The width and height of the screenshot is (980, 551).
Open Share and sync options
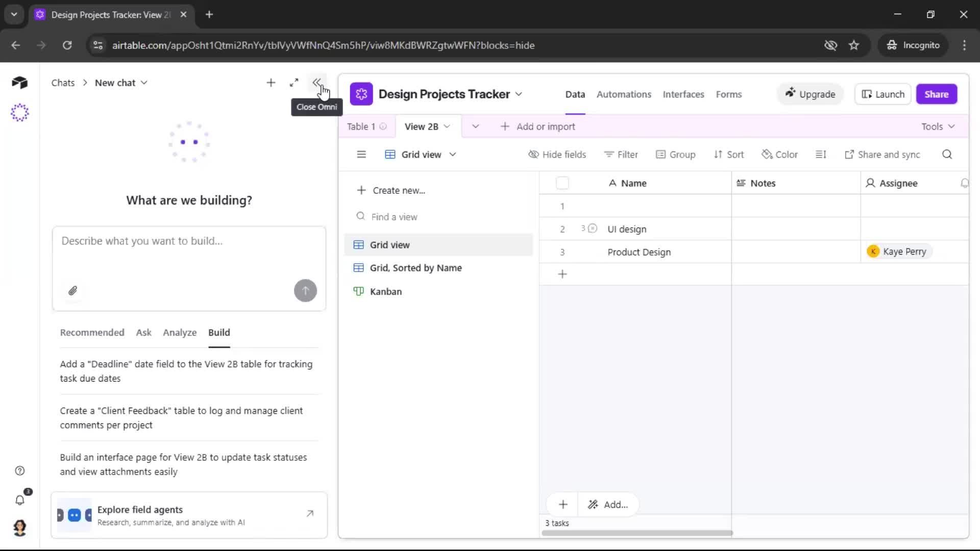(883, 155)
